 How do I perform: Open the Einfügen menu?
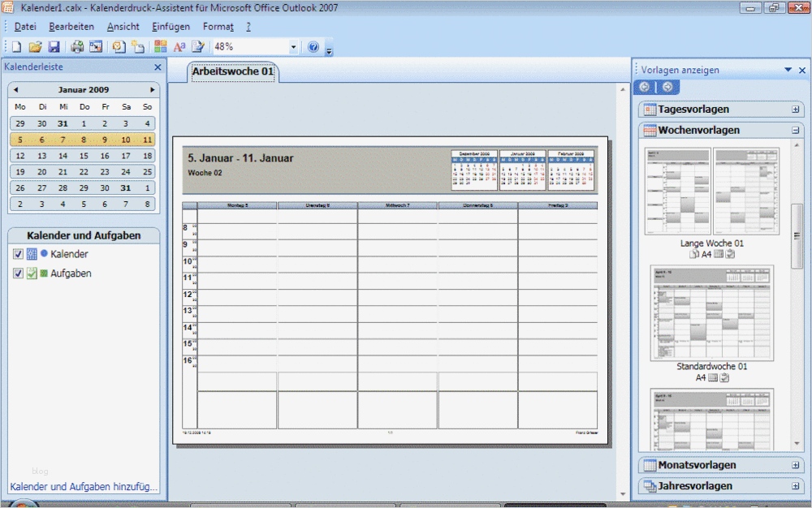(170, 25)
